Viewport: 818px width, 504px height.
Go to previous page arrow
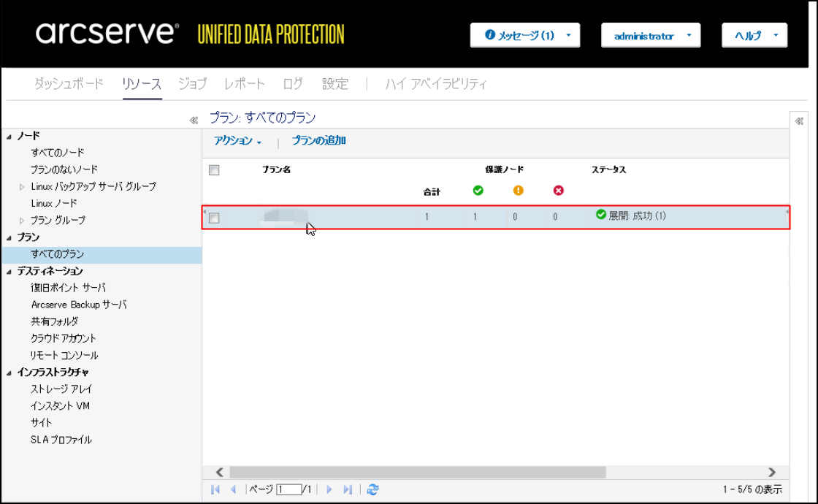233,489
